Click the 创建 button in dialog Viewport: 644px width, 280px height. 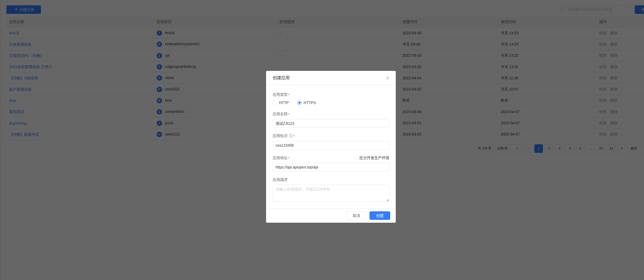point(380,216)
